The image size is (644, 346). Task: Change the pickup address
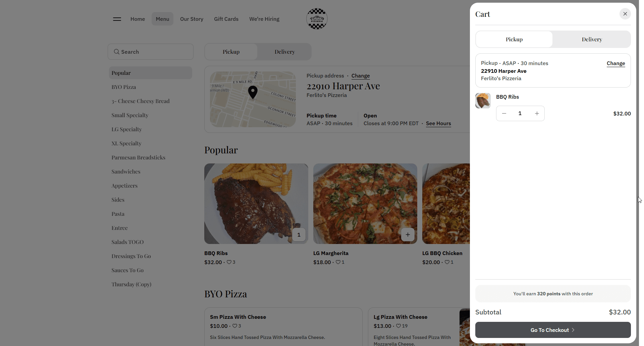pyautogui.click(x=360, y=76)
